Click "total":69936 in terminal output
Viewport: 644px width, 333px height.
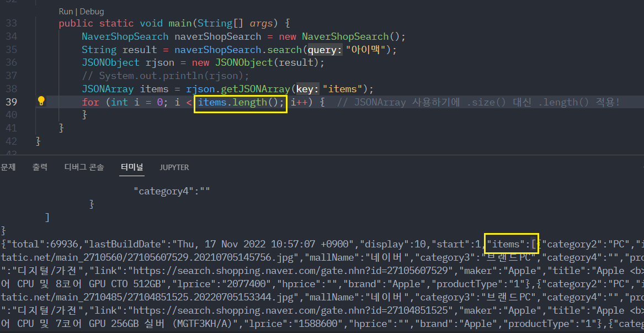point(42,244)
